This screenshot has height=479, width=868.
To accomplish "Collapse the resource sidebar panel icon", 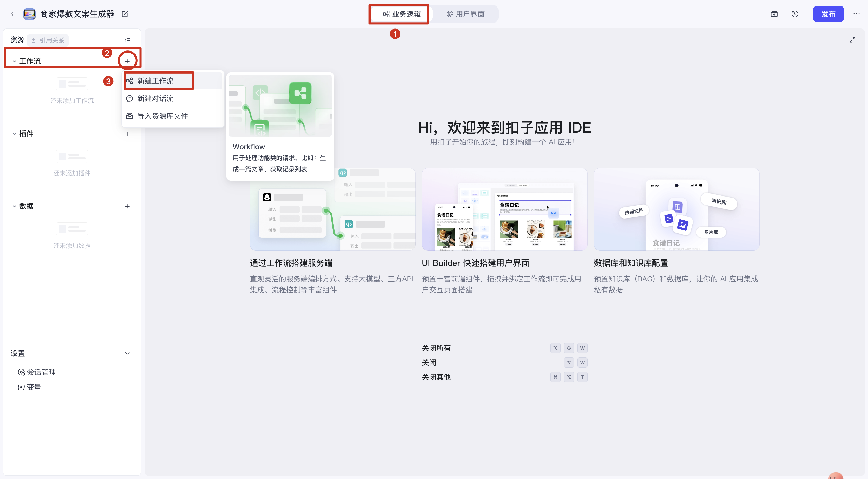I will (x=127, y=40).
